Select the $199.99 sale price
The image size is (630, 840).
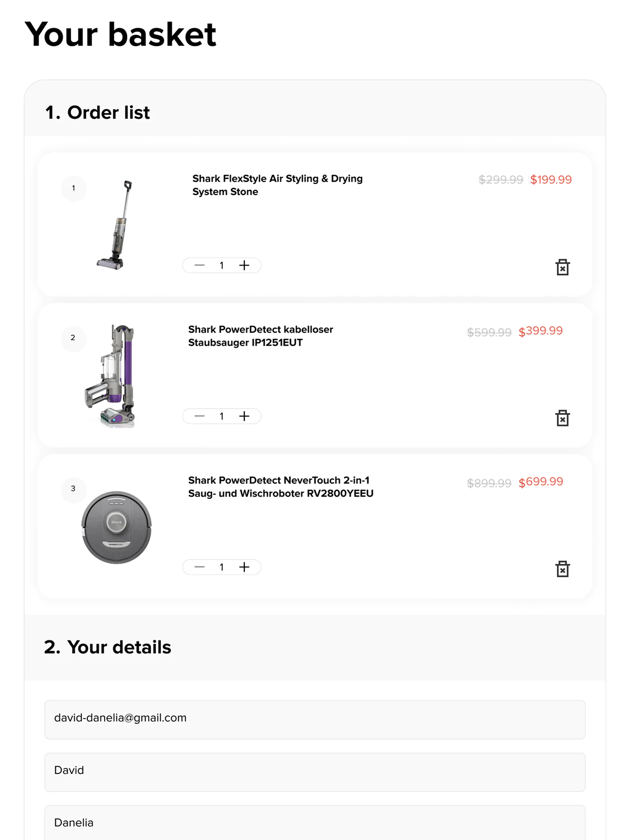click(x=551, y=179)
